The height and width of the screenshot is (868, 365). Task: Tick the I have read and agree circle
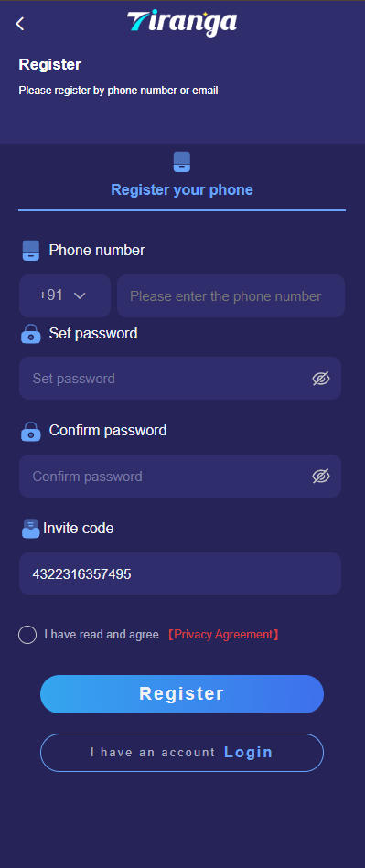point(27,635)
